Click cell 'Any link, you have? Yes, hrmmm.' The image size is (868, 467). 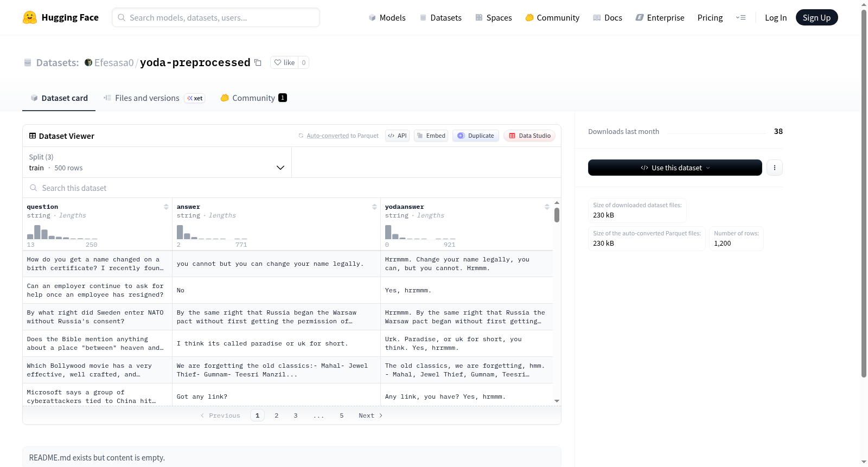pyautogui.click(x=467, y=396)
